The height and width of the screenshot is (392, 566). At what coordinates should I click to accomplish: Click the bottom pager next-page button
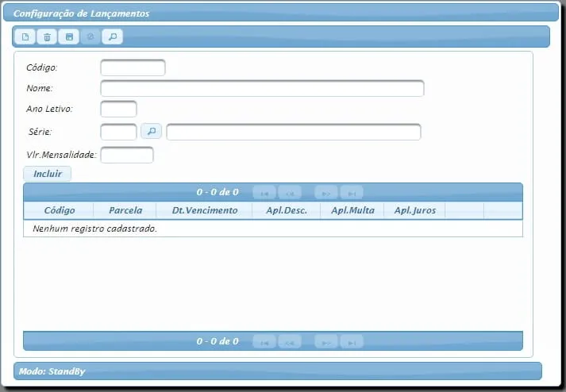326,342
